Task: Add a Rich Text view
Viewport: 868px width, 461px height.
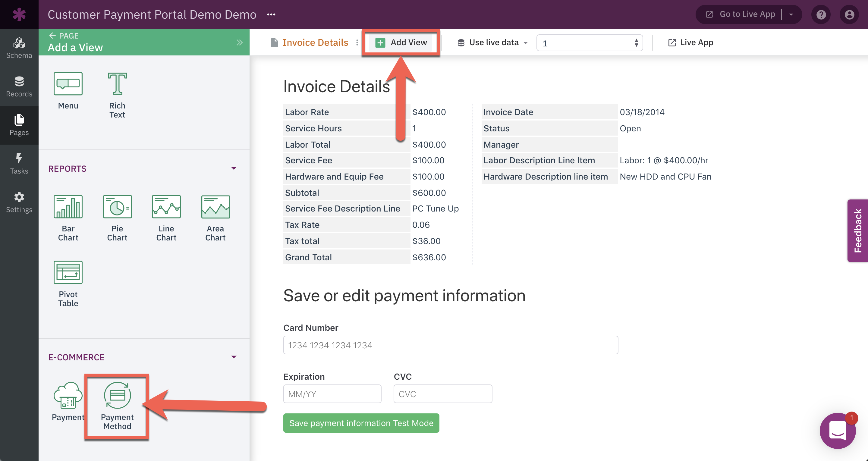Action: pos(117,84)
